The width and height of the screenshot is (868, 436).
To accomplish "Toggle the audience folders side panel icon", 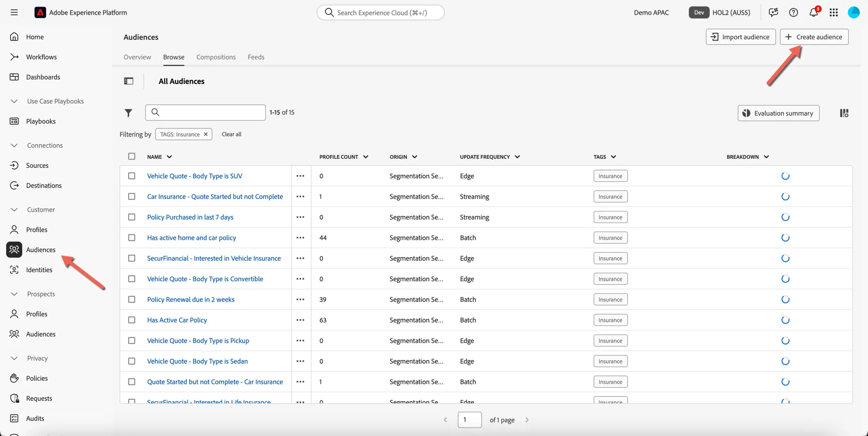I will [129, 81].
